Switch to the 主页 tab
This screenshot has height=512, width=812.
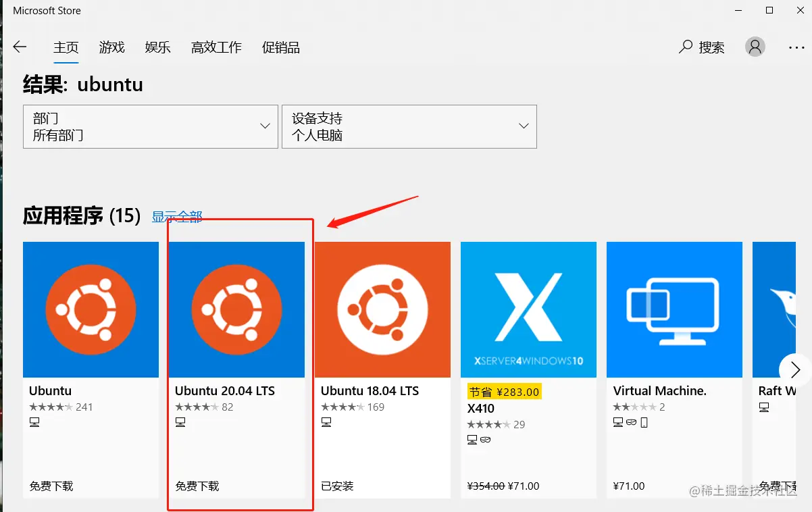[x=66, y=47]
